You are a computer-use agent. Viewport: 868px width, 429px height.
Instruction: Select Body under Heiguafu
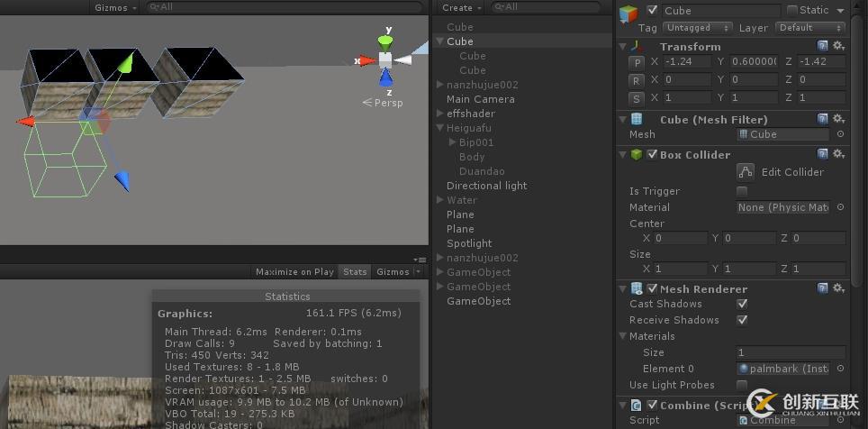(472, 156)
